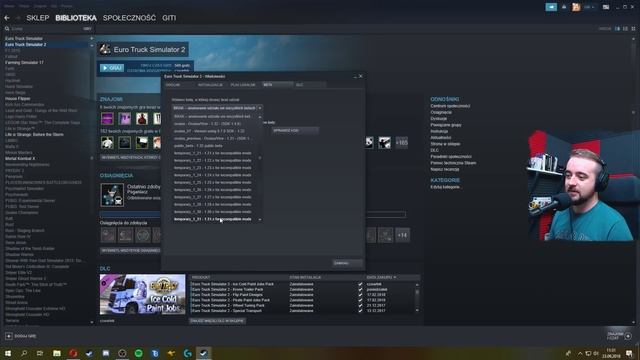Click the blue button in top bar
This screenshot has height=360, width=640.
(x=551, y=7)
